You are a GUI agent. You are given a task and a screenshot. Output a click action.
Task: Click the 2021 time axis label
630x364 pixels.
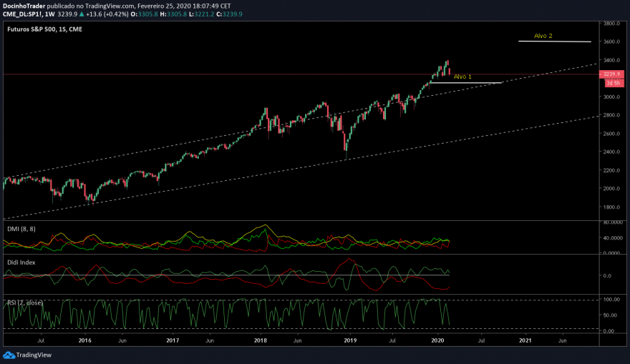click(525, 340)
